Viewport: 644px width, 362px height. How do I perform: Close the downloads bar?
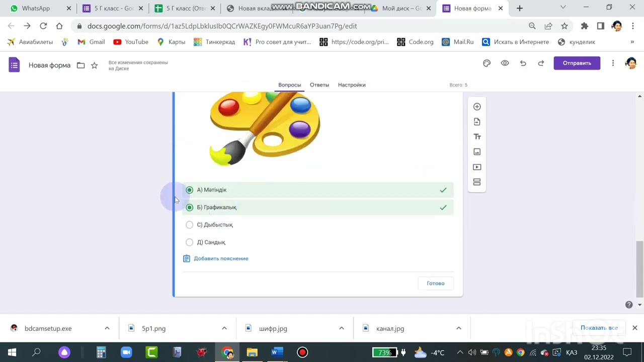pos(635,328)
